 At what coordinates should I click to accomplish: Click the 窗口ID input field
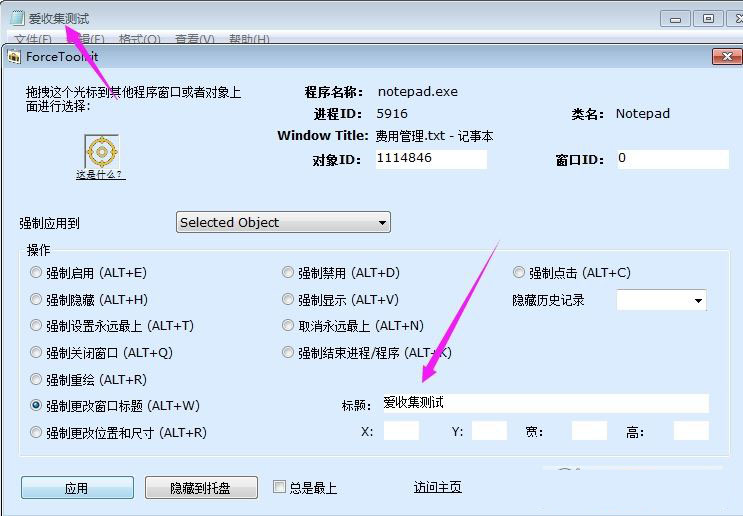671,159
